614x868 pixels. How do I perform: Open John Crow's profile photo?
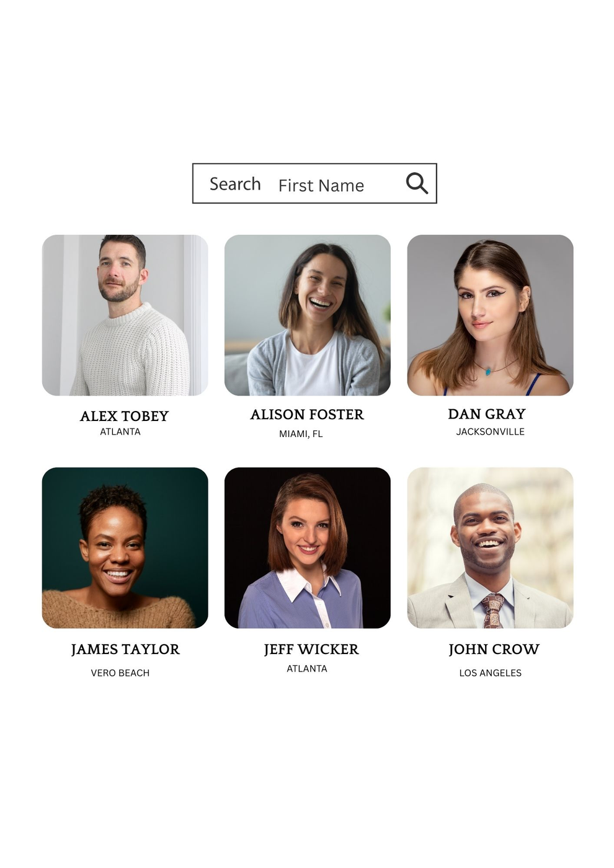(x=490, y=548)
